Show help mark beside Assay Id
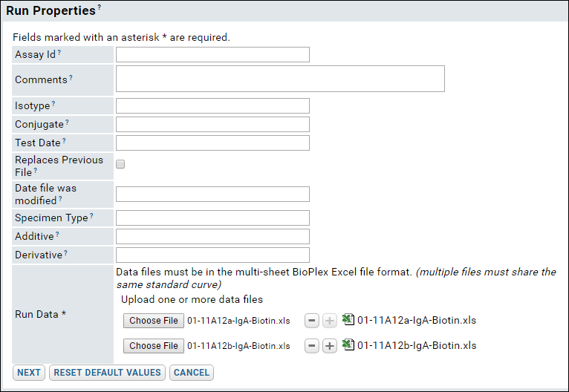Screen dimensions: 569x392 tap(59, 52)
